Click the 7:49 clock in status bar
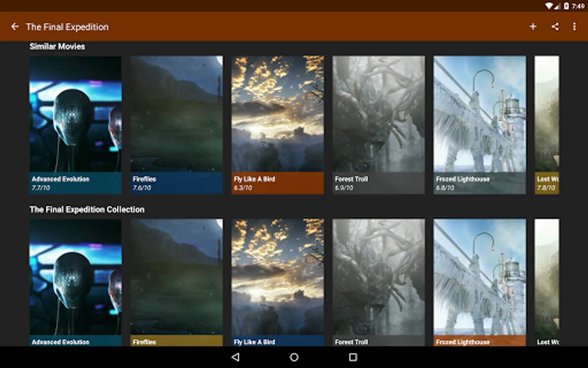588x368 pixels. pyautogui.click(x=578, y=6)
